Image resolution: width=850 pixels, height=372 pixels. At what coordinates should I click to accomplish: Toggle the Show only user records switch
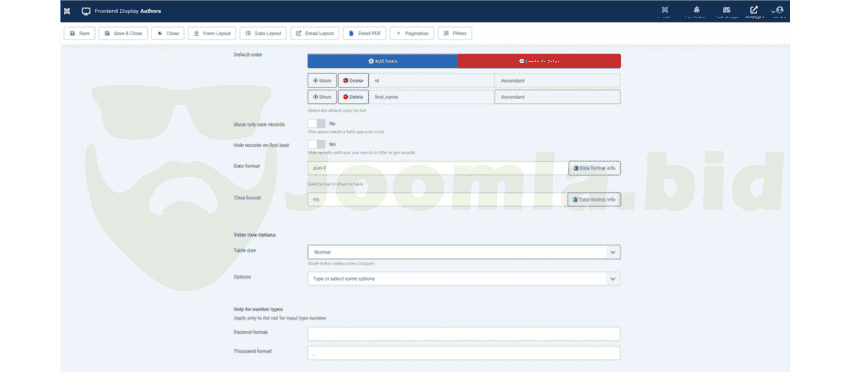(317, 124)
